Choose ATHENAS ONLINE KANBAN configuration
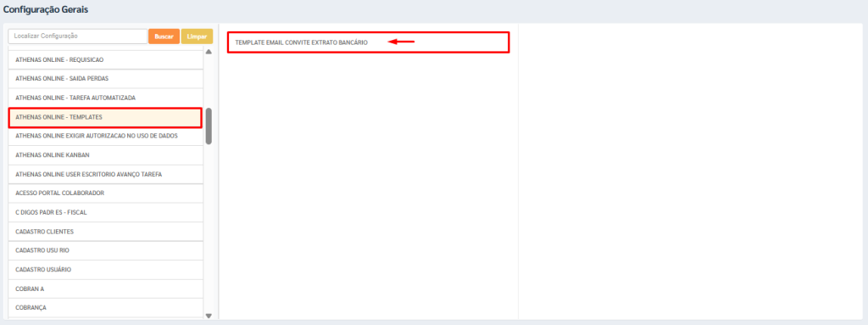The height and width of the screenshot is (325, 868). pos(106,155)
